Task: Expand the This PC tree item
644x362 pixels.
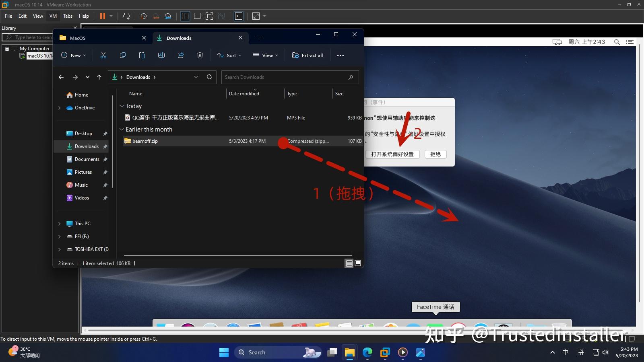Action: (59, 223)
